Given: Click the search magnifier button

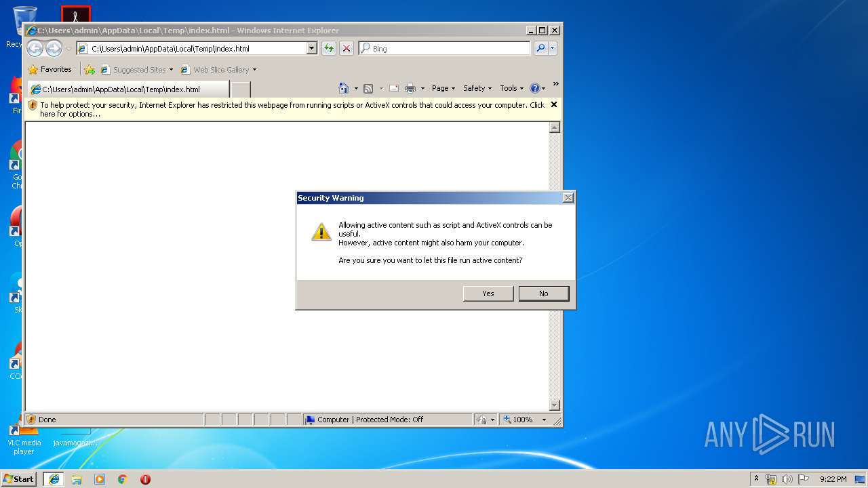Looking at the screenshot, I should pos(540,48).
